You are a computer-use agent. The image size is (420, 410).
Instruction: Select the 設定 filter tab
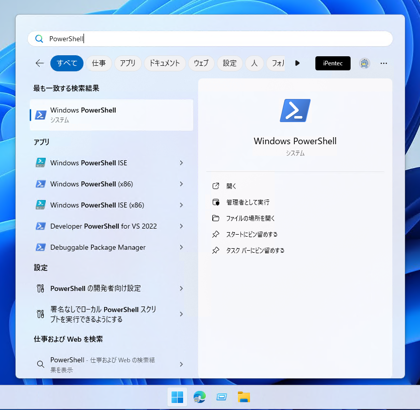tap(230, 63)
